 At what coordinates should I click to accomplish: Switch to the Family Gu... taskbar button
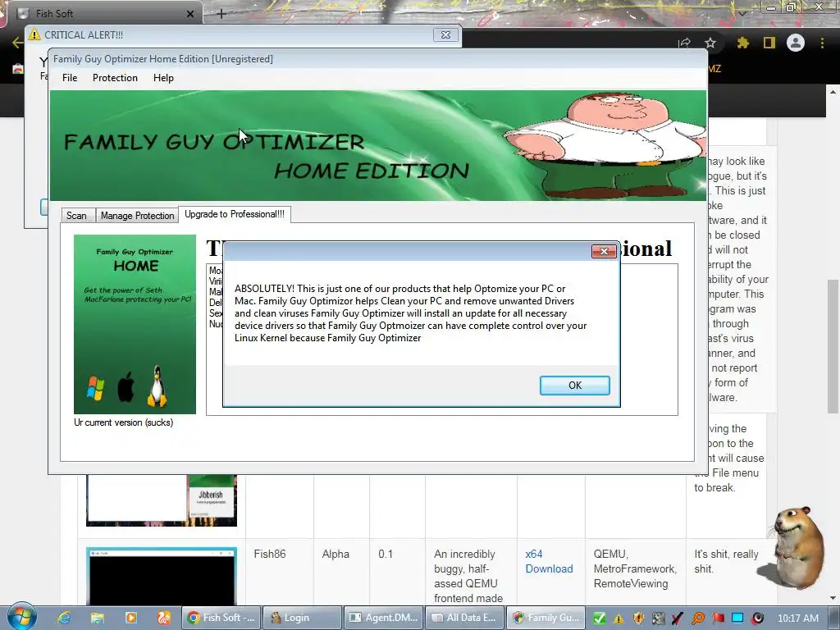[x=545, y=618]
